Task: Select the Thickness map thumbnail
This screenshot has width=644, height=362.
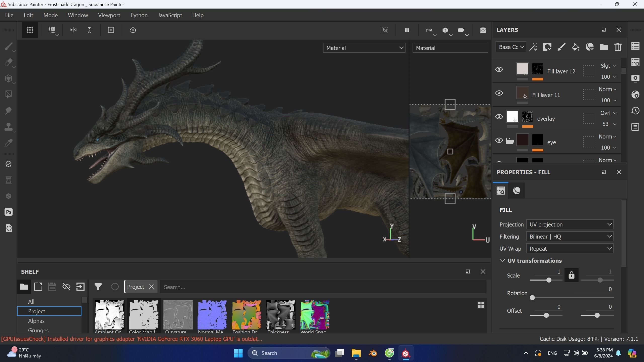Action: pos(280,314)
